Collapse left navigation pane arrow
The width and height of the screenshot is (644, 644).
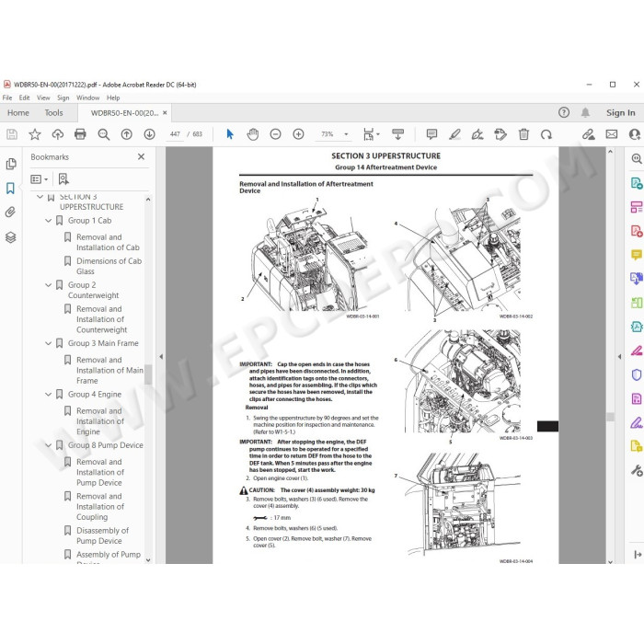pyautogui.click(x=161, y=357)
